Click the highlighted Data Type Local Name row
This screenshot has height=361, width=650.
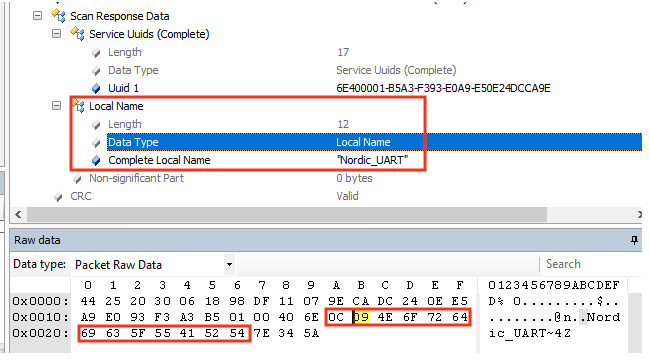374,142
